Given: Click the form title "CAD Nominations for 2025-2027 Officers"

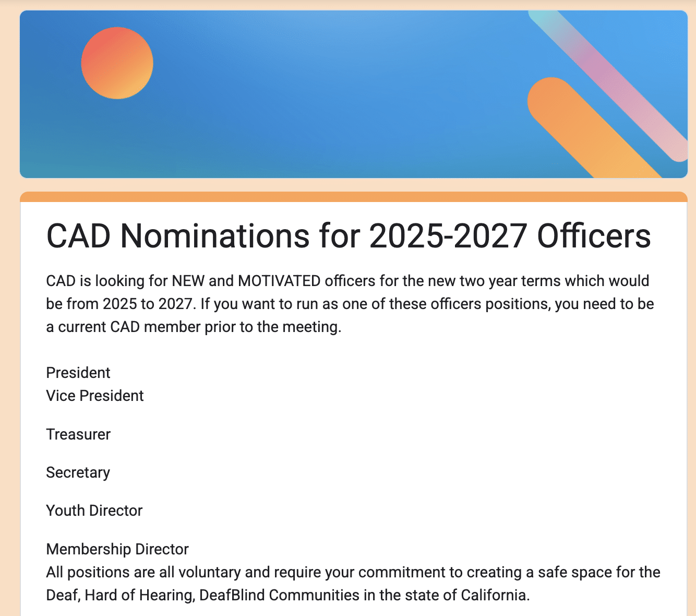Looking at the screenshot, I should pos(349,236).
